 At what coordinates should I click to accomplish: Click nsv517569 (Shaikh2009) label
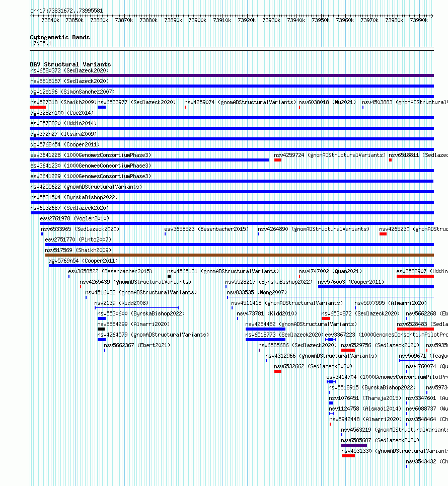78,250
